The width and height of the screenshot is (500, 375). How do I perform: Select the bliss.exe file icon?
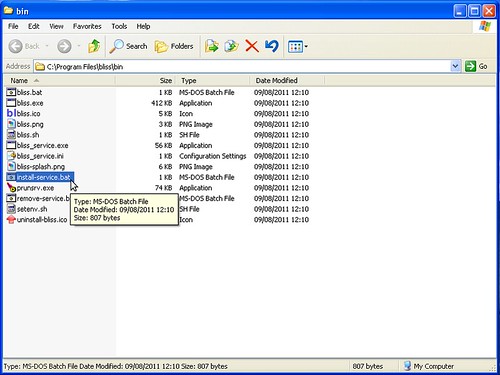click(11, 103)
